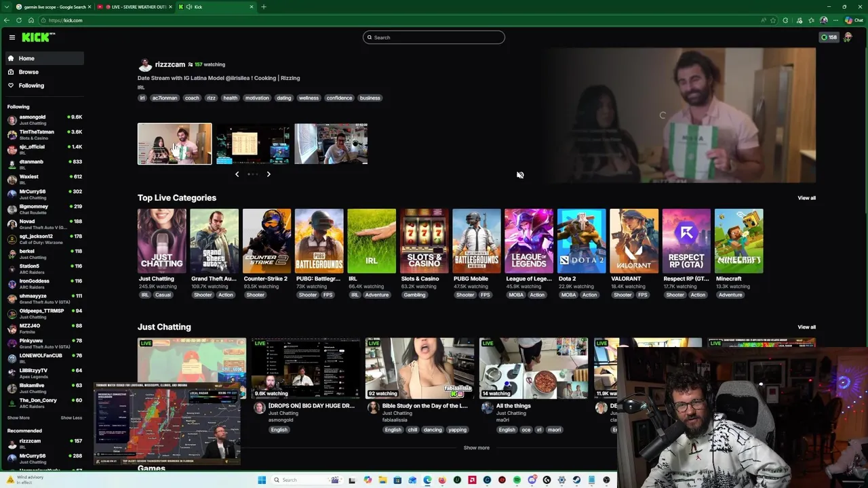Image resolution: width=868 pixels, height=488 pixels.
Task: Click Gambling tag under Slots & Casino
Action: (x=414, y=295)
